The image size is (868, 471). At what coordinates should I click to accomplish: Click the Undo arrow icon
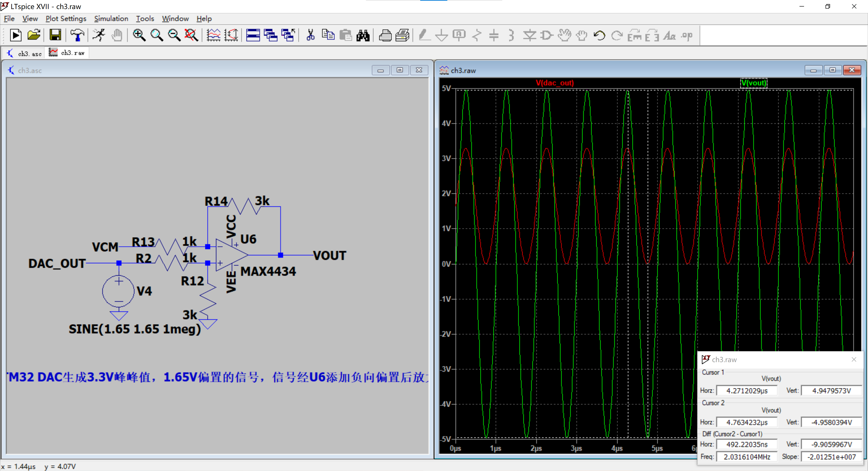click(x=599, y=35)
